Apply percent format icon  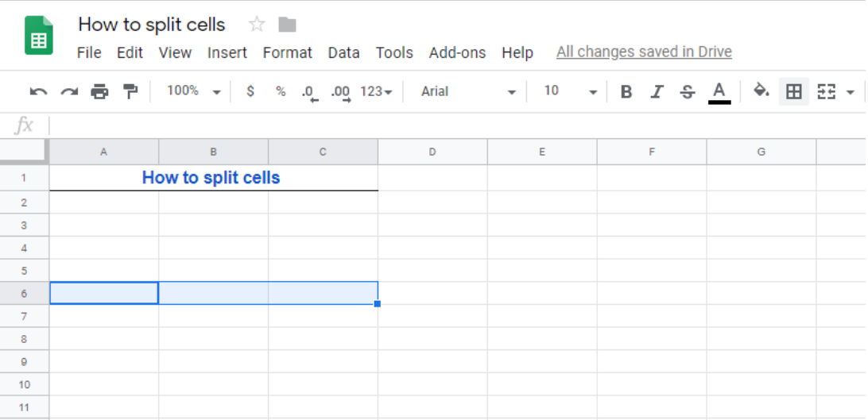tap(281, 91)
